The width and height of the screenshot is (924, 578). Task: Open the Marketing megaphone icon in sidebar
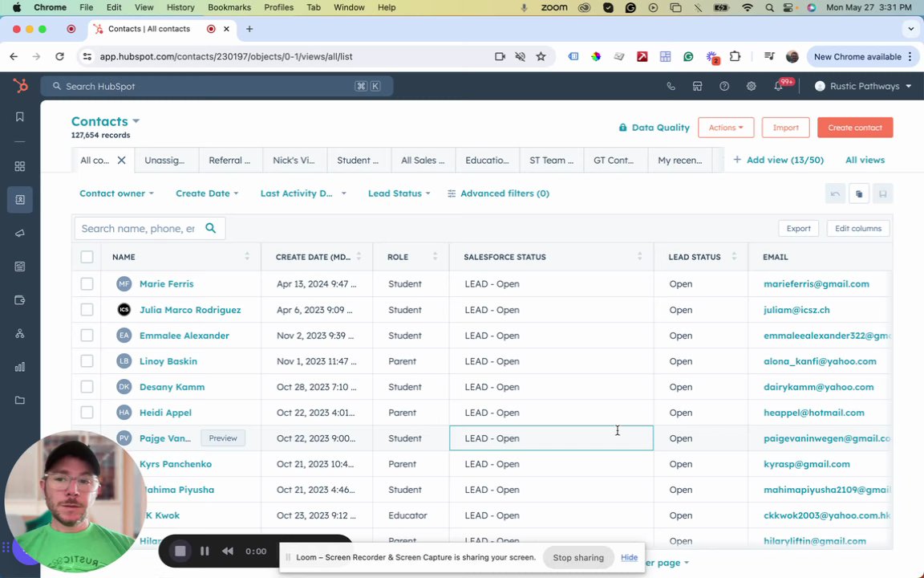20,234
